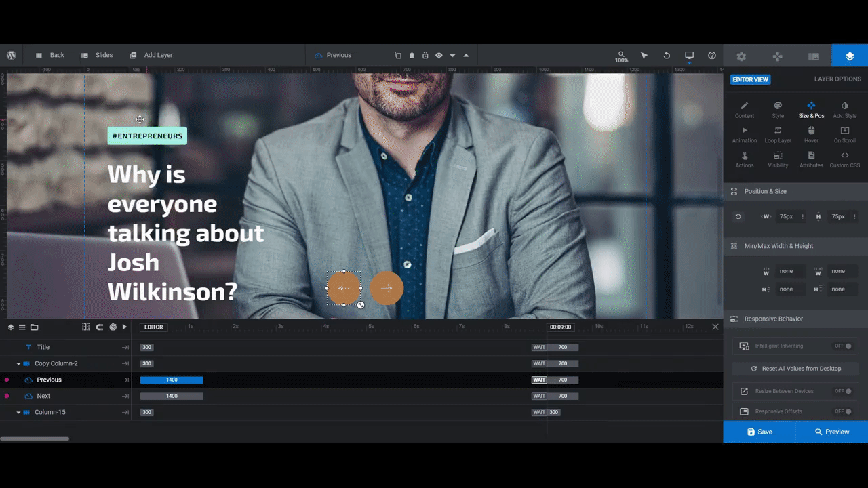
Task: Toggle Resize Between Devices switch
Action: tap(842, 391)
